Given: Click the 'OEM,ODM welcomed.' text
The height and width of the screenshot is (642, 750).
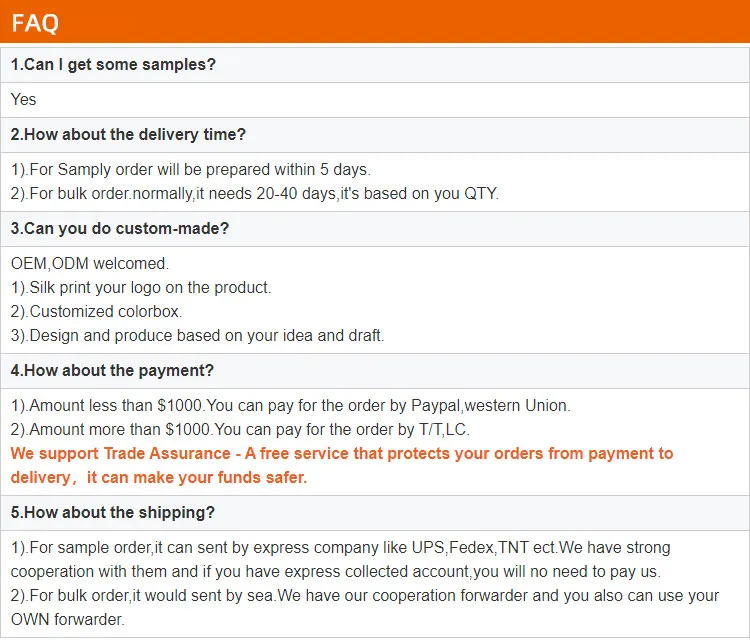Looking at the screenshot, I should [x=90, y=264].
